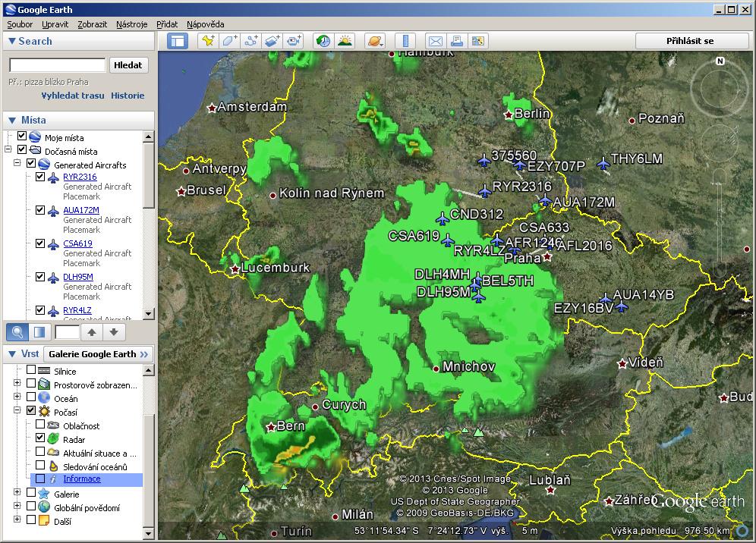The height and width of the screenshot is (543, 756).
Task: Enable the Silnice layer checkbox
Action: point(31,369)
